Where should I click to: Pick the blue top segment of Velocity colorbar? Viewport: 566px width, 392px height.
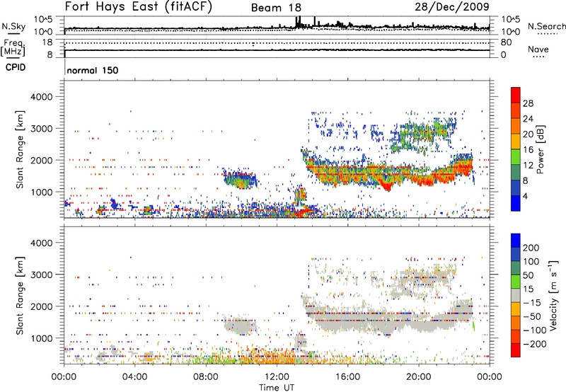click(516, 241)
